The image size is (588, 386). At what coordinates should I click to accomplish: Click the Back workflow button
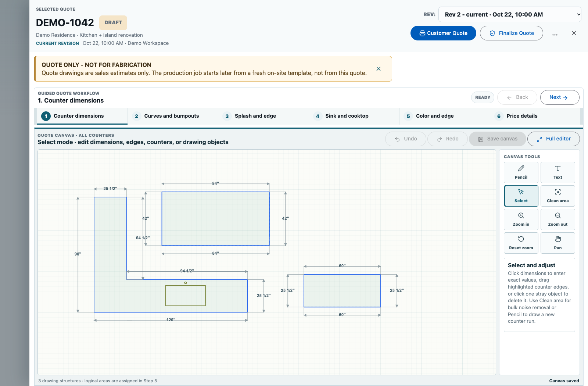517,97
